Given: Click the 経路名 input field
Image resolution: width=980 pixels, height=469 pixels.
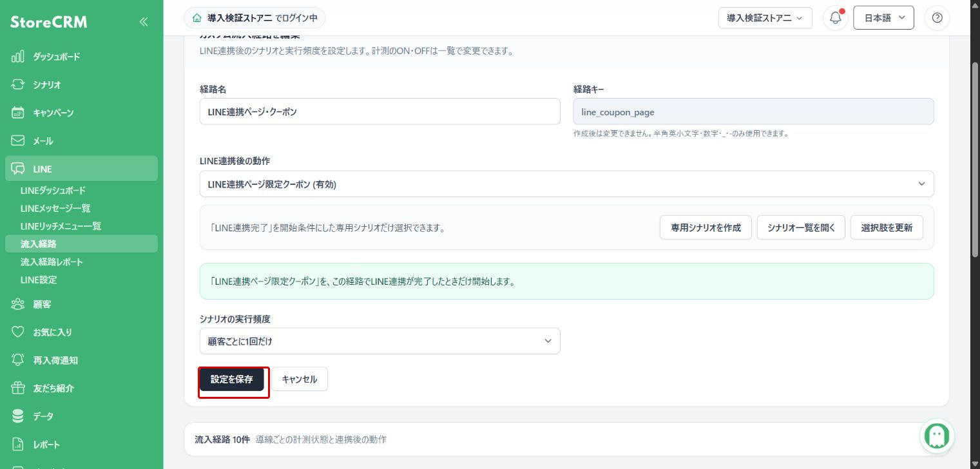Looking at the screenshot, I should coord(380,111).
